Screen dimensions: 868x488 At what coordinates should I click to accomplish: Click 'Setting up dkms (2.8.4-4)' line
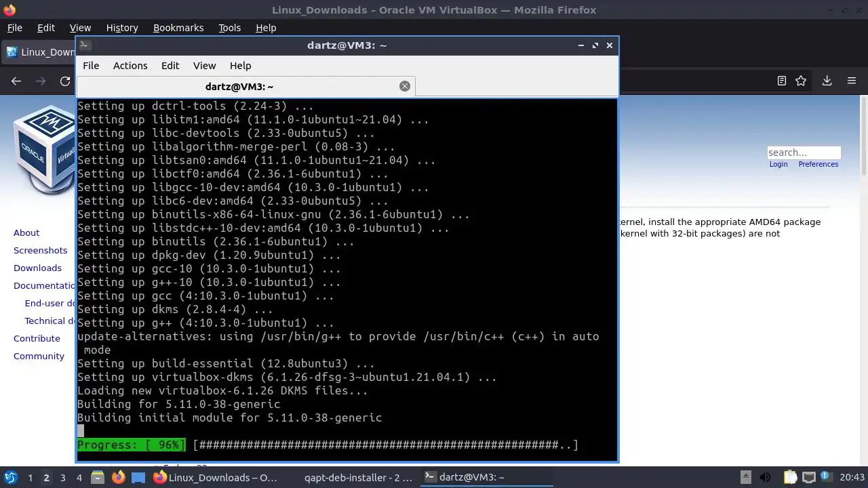coord(175,309)
